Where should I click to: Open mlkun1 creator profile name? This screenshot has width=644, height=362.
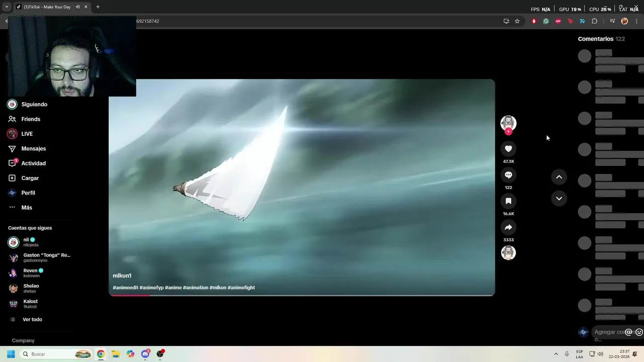(x=122, y=276)
